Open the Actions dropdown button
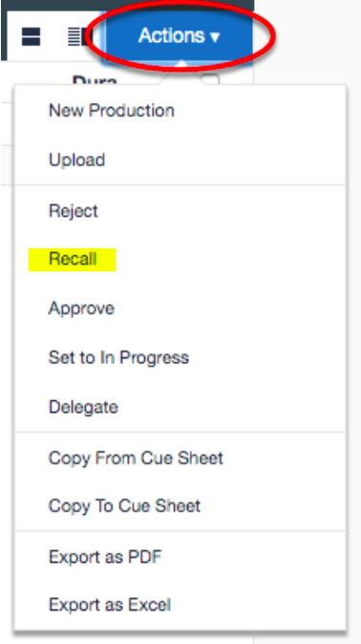The width and height of the screenshot is (361, 644). [x=179, y=35]
